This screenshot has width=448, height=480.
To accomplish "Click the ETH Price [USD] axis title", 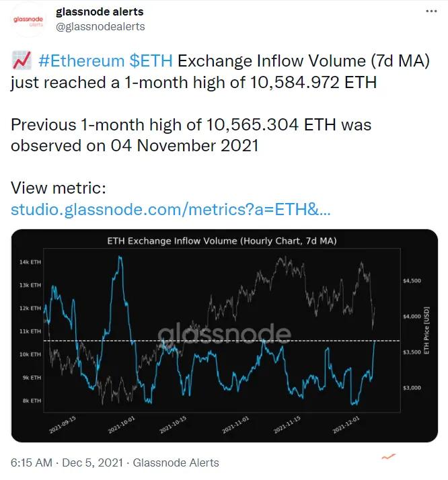I will point(426,330).
